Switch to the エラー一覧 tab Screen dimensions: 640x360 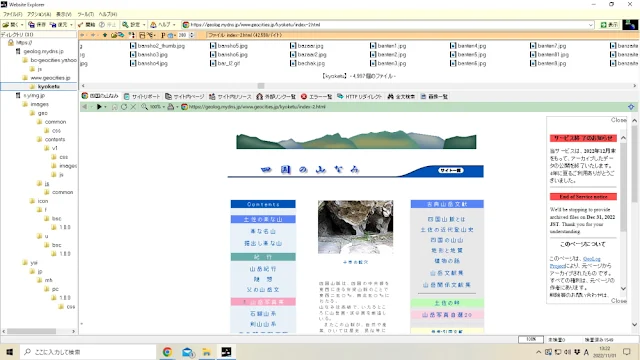pos(316,97)
